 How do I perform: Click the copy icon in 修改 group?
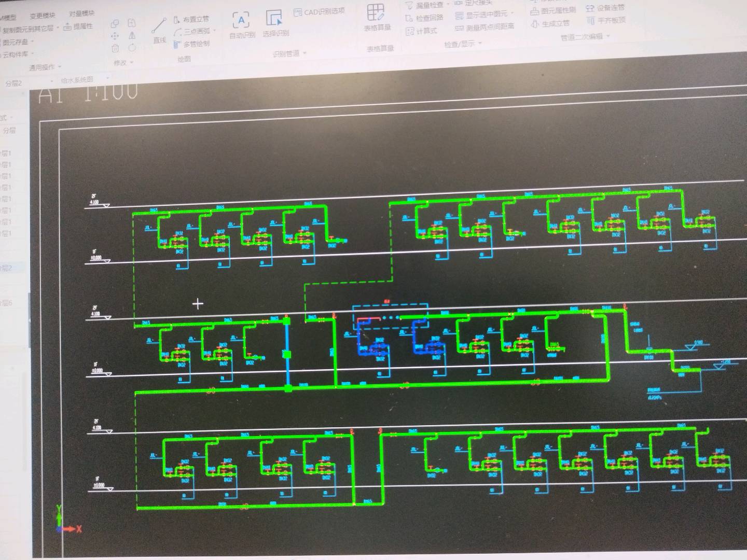[x=115, y=23]
